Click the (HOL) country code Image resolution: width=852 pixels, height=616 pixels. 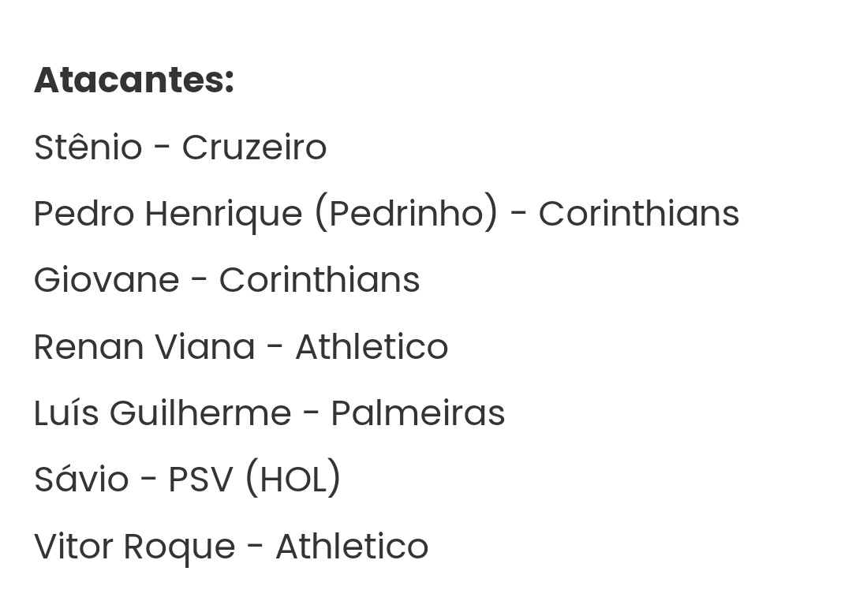[x=293, y=480]
